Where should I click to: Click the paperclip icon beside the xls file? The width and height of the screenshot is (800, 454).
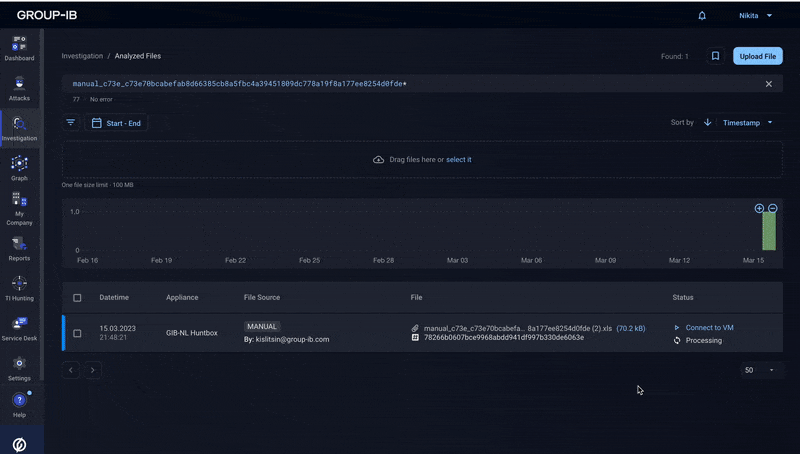click(415, 328)
